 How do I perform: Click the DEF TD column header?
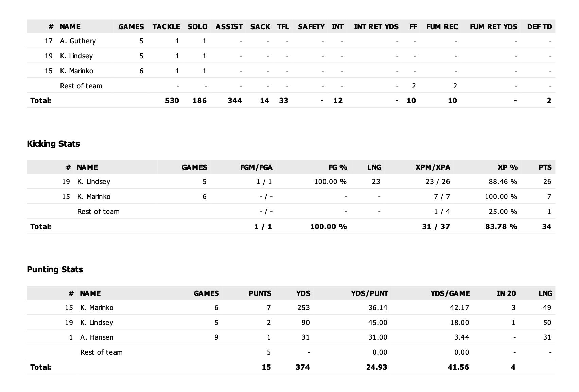coord(539,27)
